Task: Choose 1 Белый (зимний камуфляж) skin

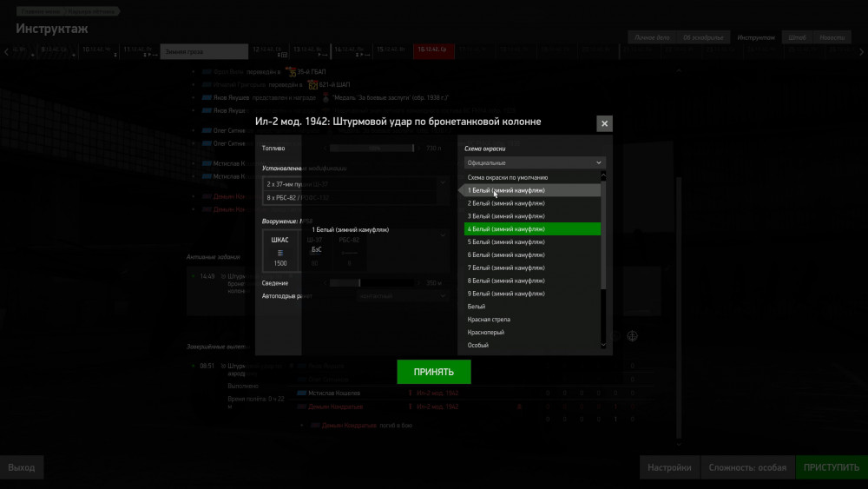Action: (532, 190)
